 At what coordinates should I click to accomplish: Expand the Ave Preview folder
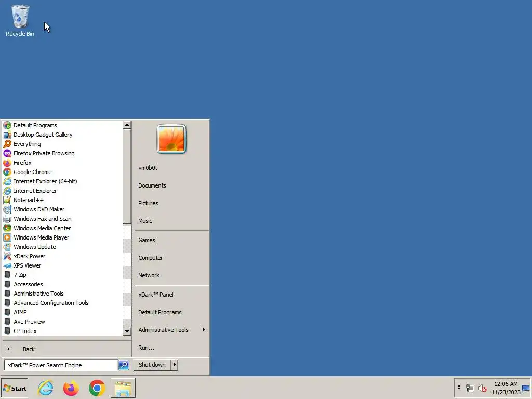[29, 322]
